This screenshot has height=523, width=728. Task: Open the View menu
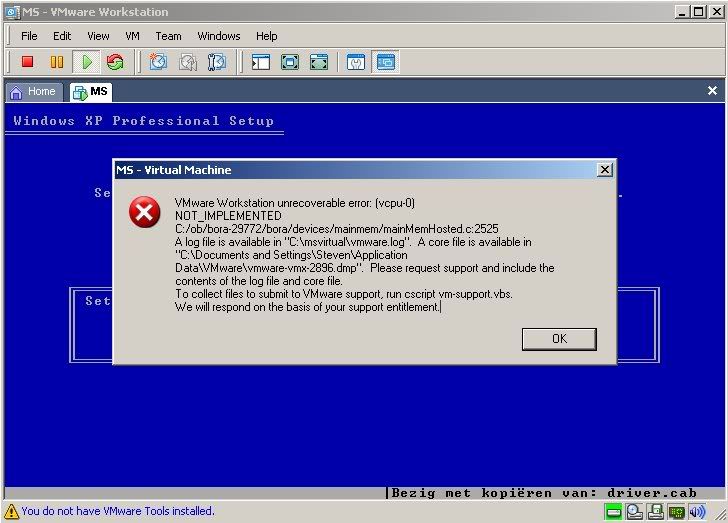click(x=98, y=36)
